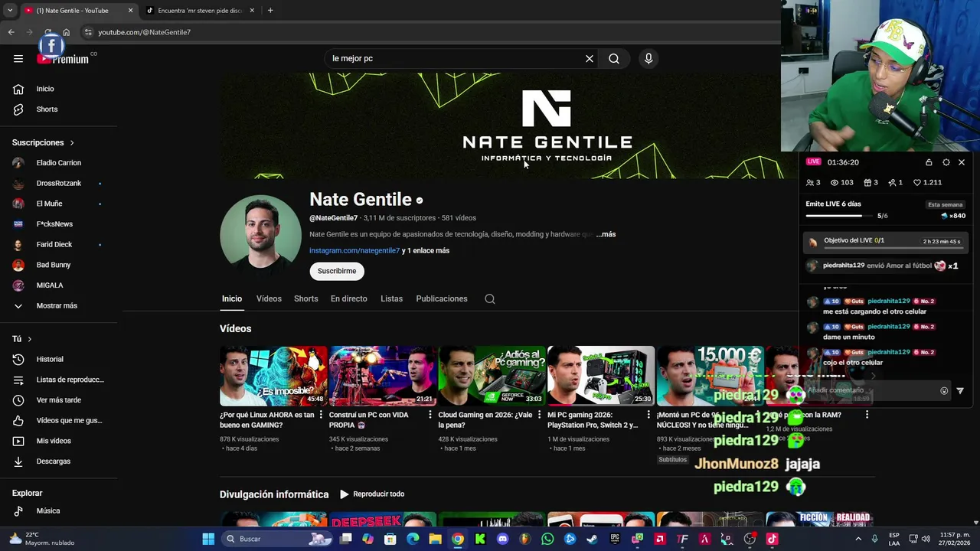
Task: Click the search magnifier button
Action: tap(614, 58)
